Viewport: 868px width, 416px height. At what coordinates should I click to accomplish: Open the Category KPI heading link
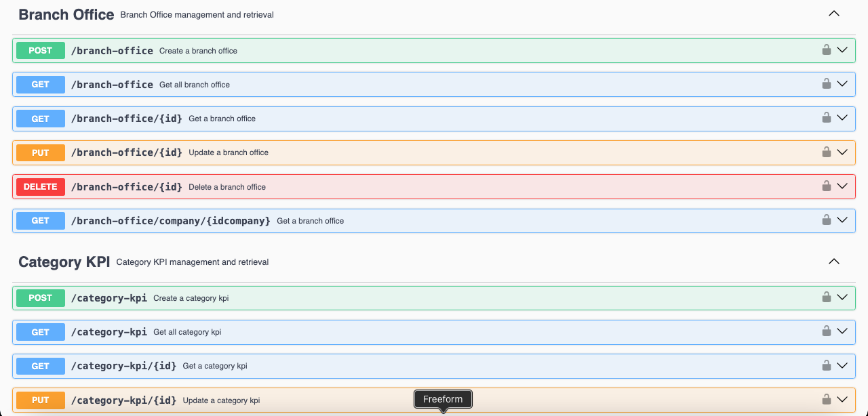64,262
